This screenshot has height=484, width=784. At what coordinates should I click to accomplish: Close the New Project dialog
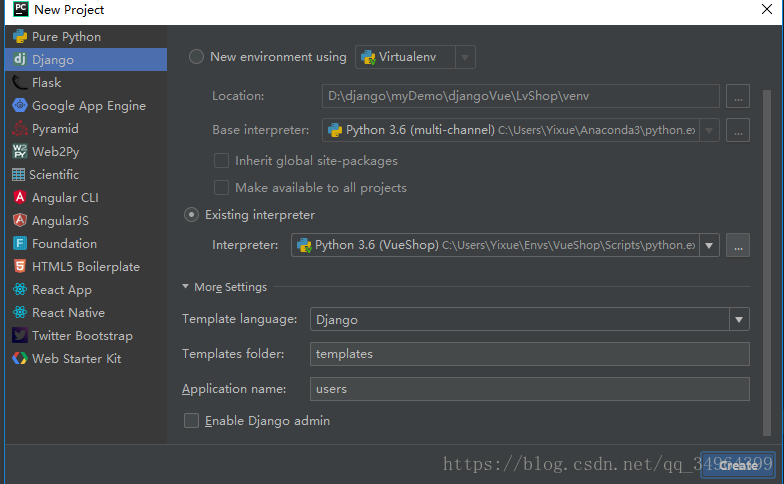click(x=766, y=9)
